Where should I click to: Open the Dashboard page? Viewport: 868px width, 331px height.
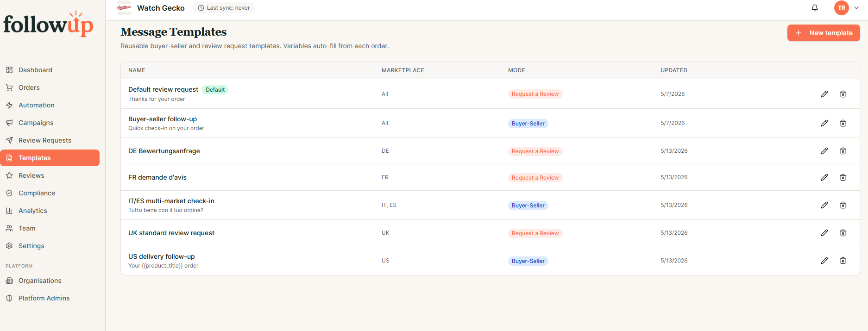[x=50, y=70]
